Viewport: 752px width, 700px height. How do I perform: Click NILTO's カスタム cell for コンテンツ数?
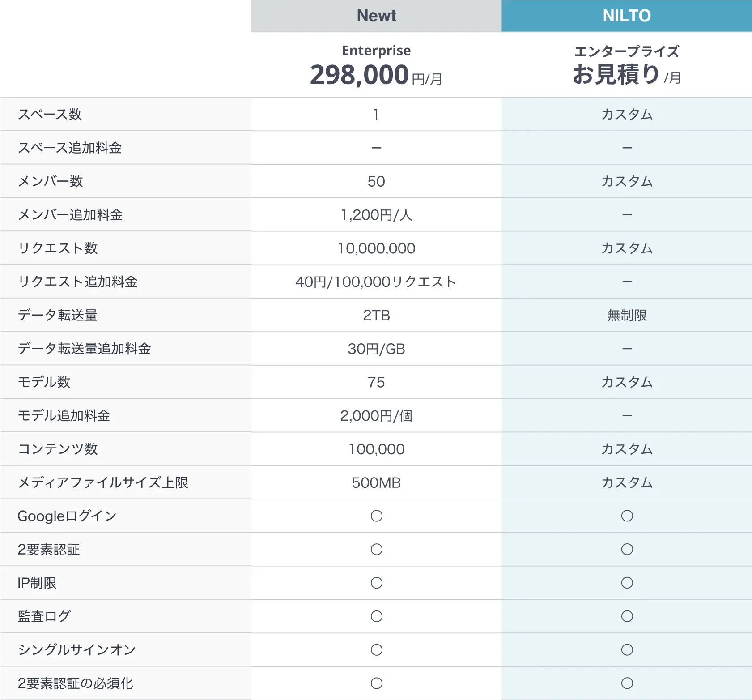coord(627,449)
